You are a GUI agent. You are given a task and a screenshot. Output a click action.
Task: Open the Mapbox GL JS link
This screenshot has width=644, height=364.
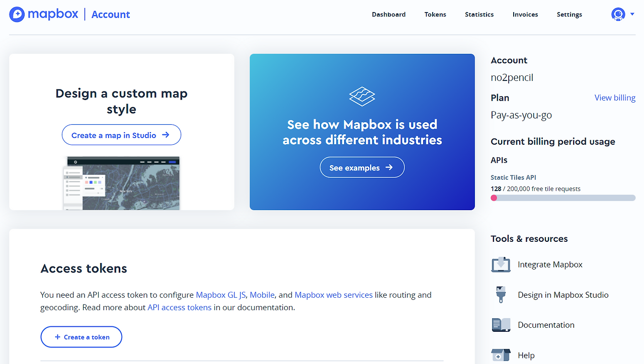[x=220, y=295]
